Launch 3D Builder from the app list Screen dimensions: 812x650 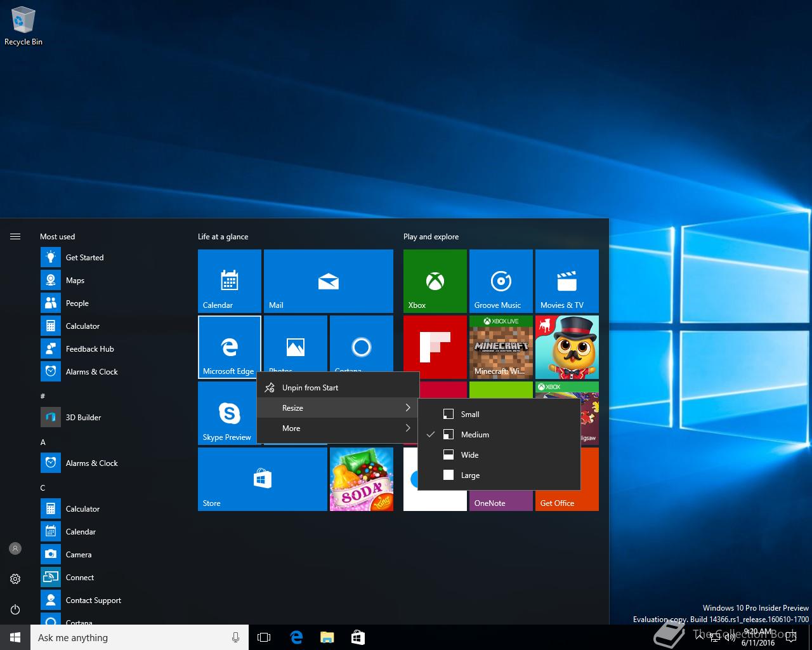click(114, 417)
